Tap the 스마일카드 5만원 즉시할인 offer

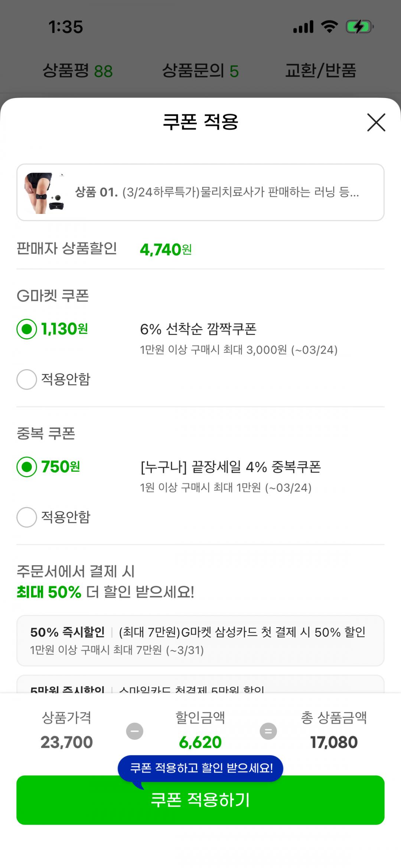tap(200, 687)
